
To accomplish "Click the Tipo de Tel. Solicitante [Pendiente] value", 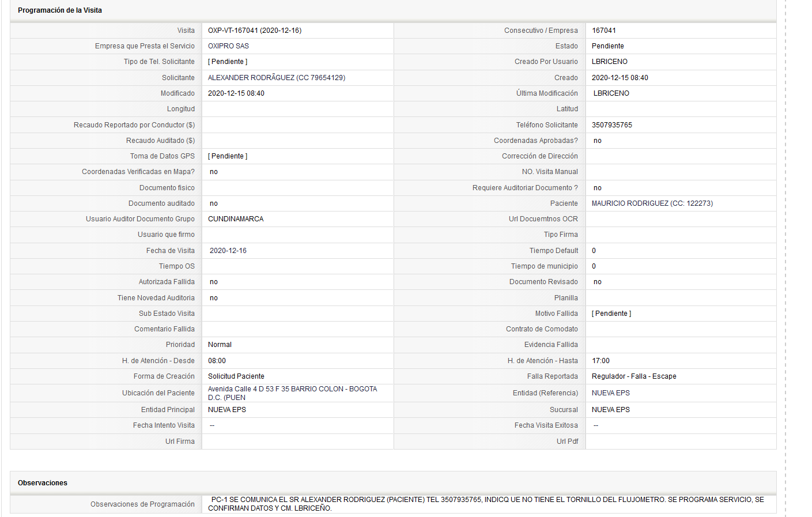I will click(x=228, y=62).
